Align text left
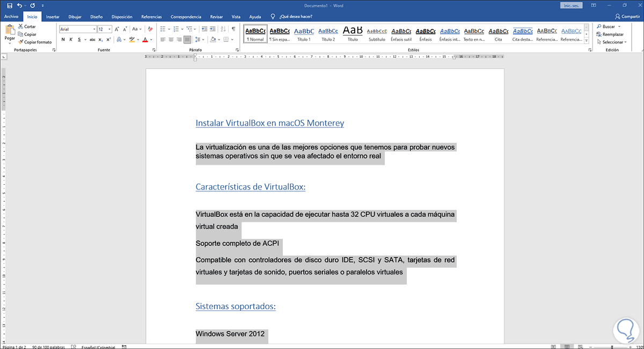Viewport: 644px width, 349px height. 164,39
